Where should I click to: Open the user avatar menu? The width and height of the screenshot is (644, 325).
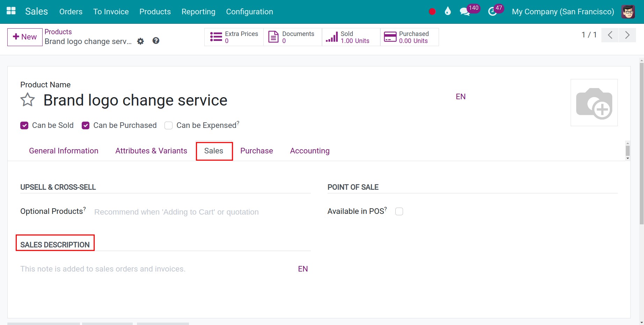point(628,12)
